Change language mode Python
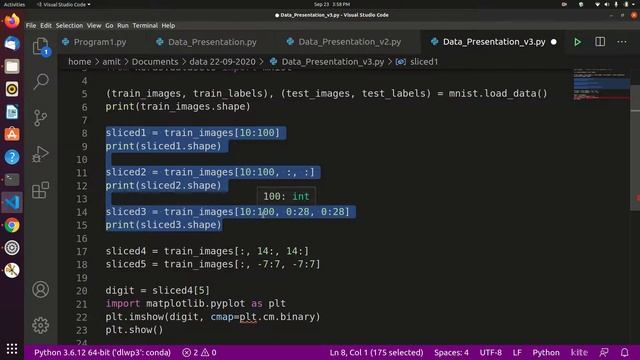The width and height of the screenshot is (640, 360). point(546,353)
